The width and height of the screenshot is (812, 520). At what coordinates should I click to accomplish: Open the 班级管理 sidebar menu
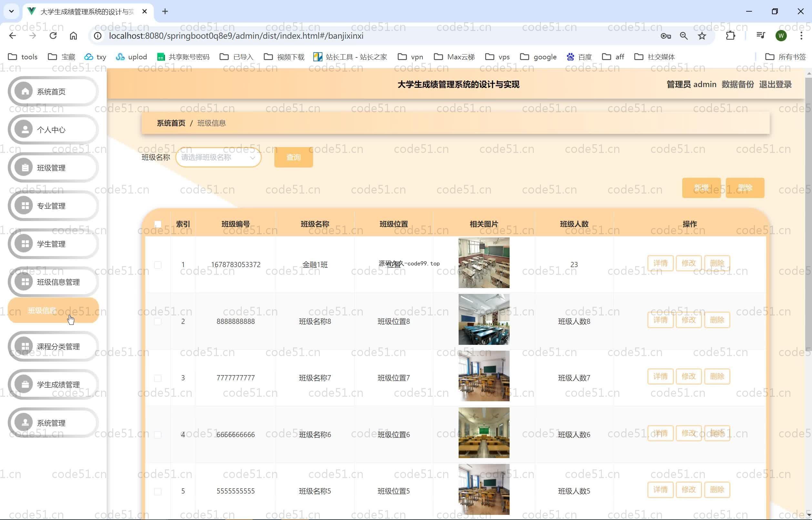click(53, 167)
